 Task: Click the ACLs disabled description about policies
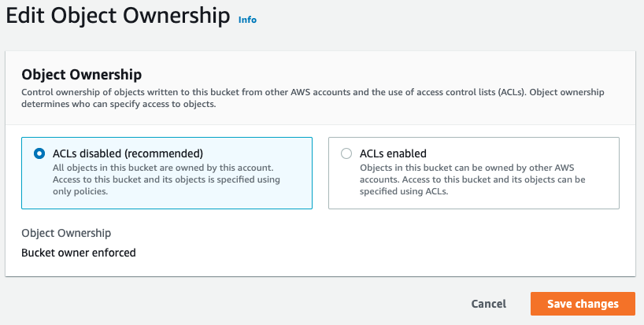pyautogui.click(x=166, y=179)
